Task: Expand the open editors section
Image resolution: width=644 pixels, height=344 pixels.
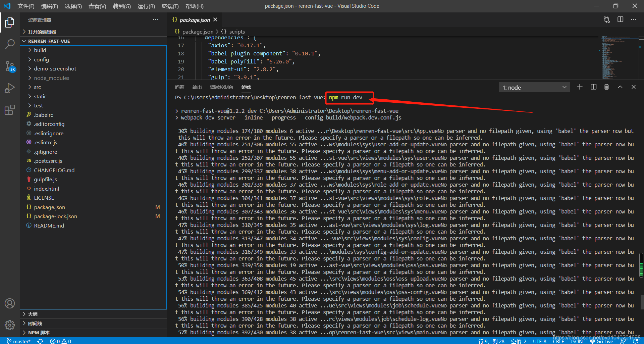Action: click(x=93, y=32)
